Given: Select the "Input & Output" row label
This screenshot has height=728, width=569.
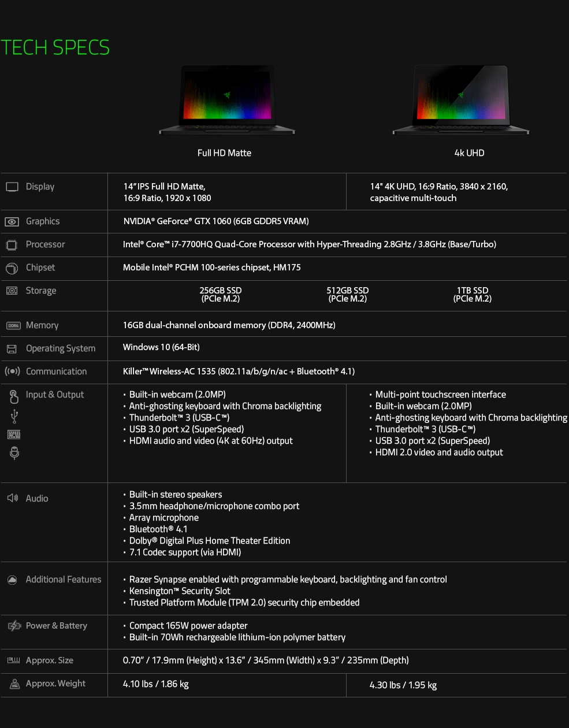Looking at the screenshot, I should point(55,395).
